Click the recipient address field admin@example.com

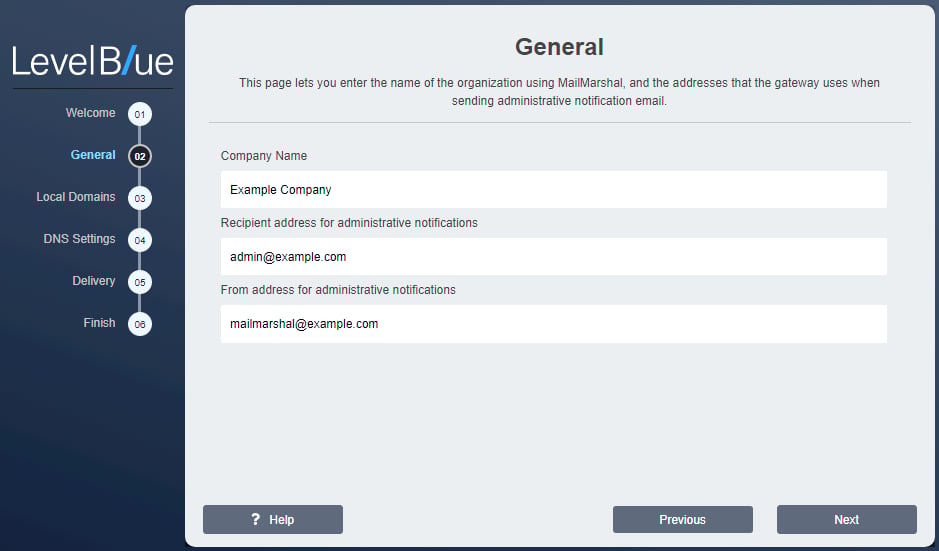[x=553, y=256]
